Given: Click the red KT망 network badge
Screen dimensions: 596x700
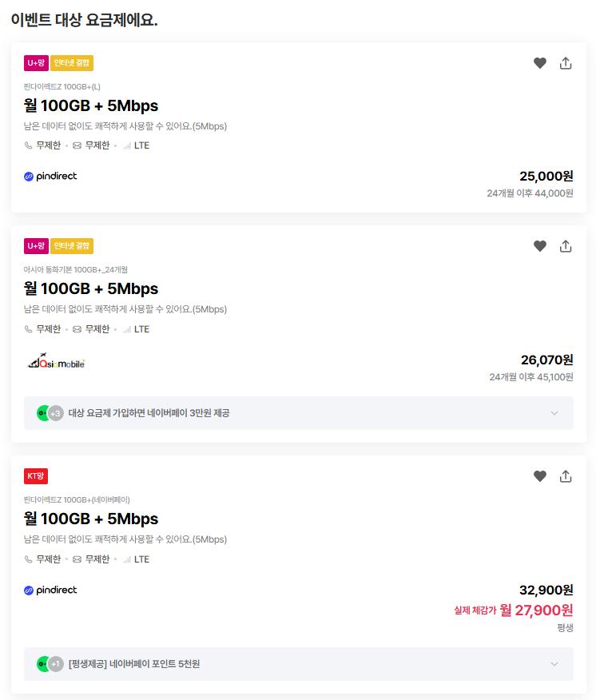Looking at the screenshot, I should 36,476.
